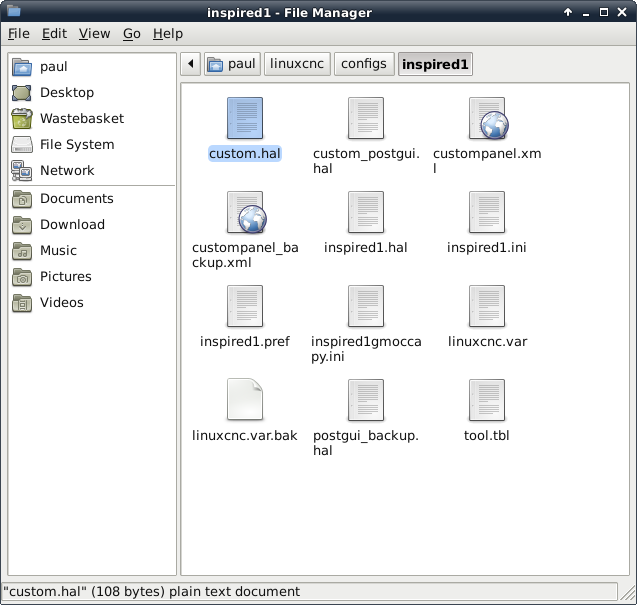Screen dimensions: 637x605
Task: Click the custom.hal file name label
Action: pos(245,154)
